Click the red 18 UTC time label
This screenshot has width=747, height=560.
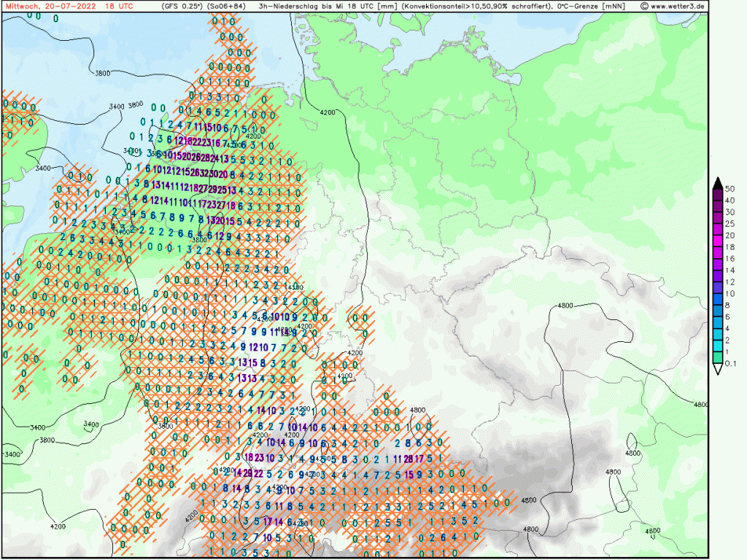(x=120, y=6)
